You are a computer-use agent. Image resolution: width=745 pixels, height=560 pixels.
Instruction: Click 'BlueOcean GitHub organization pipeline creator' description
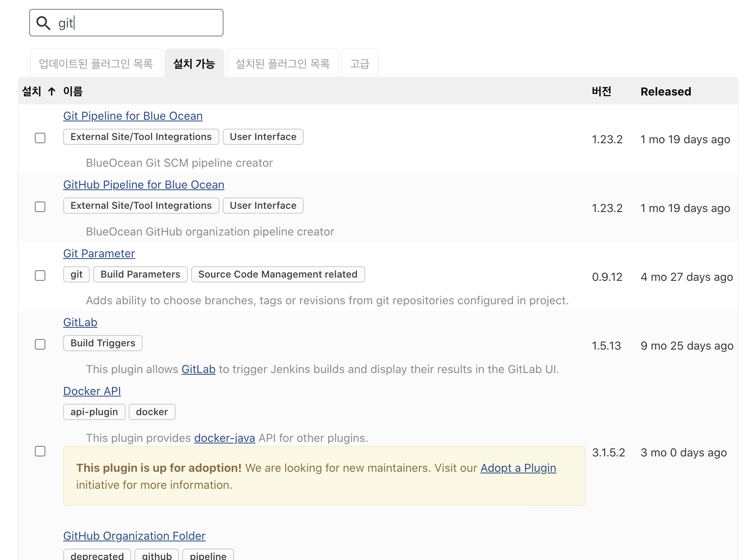point(210,232)
